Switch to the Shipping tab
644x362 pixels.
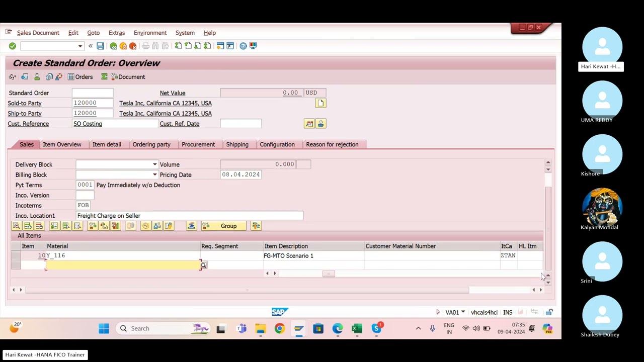click(x=237, y=144)
